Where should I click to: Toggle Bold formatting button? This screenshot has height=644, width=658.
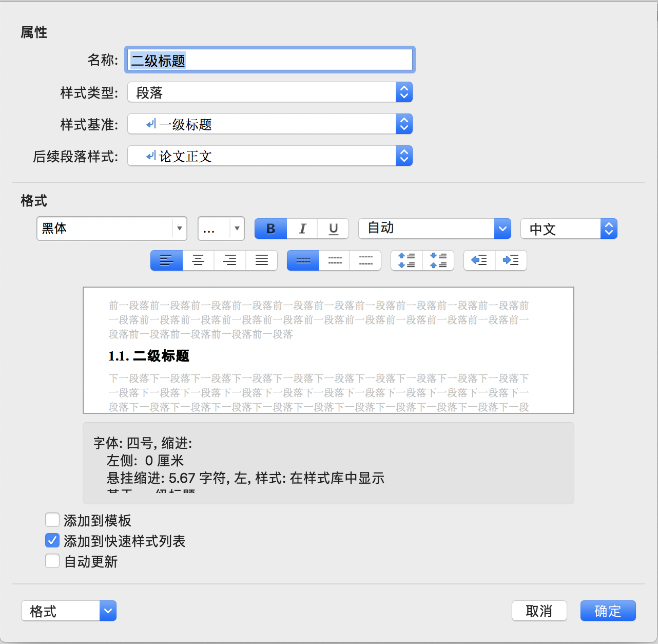(x=271, y=229)
